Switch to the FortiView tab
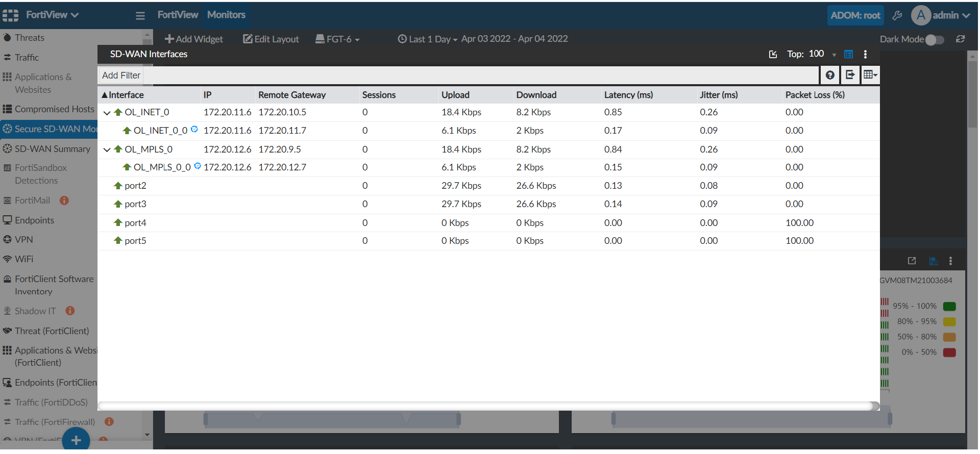 178,15
